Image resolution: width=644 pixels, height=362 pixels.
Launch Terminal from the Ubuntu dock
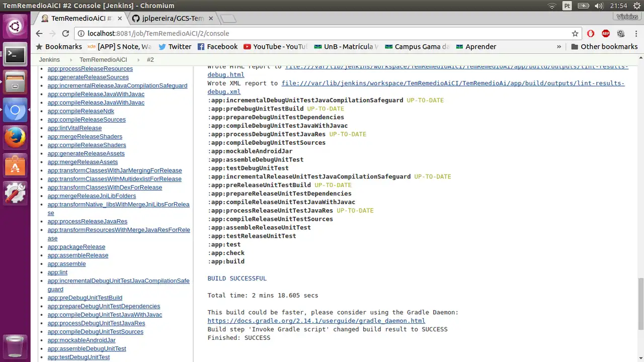[x=15, y=54]
